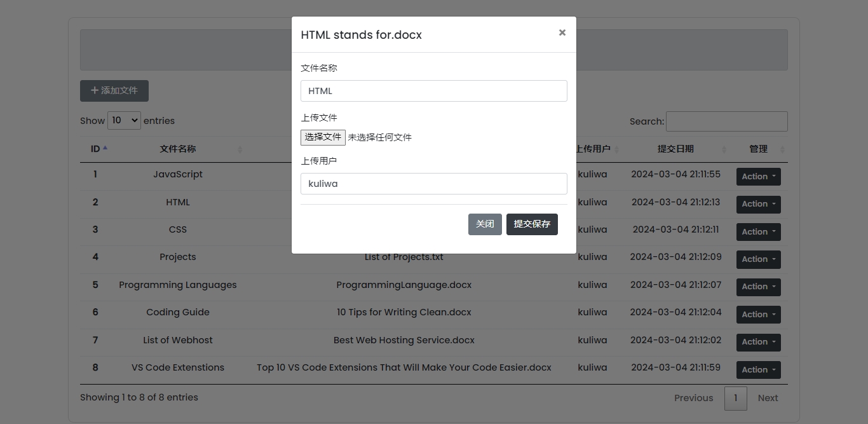Screen dimensions: 868x424
Task: Click the 上传用户 input containing kuliwa
Action: (433, 184)
